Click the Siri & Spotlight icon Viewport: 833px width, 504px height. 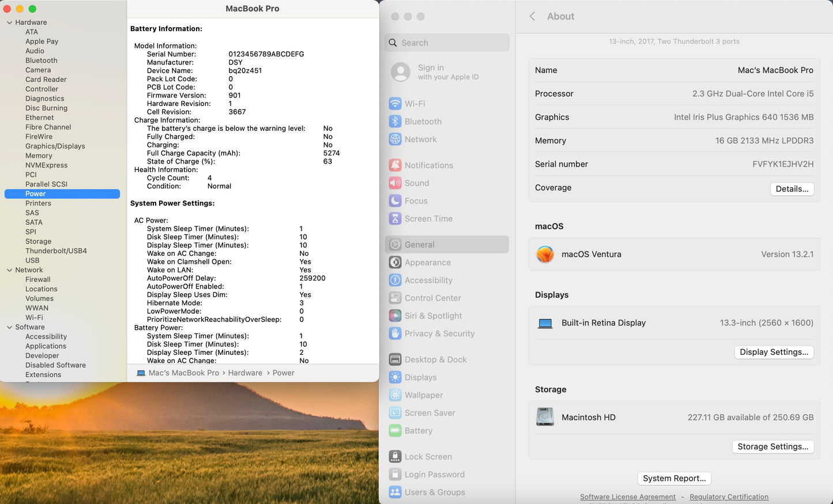click(395, 316)
